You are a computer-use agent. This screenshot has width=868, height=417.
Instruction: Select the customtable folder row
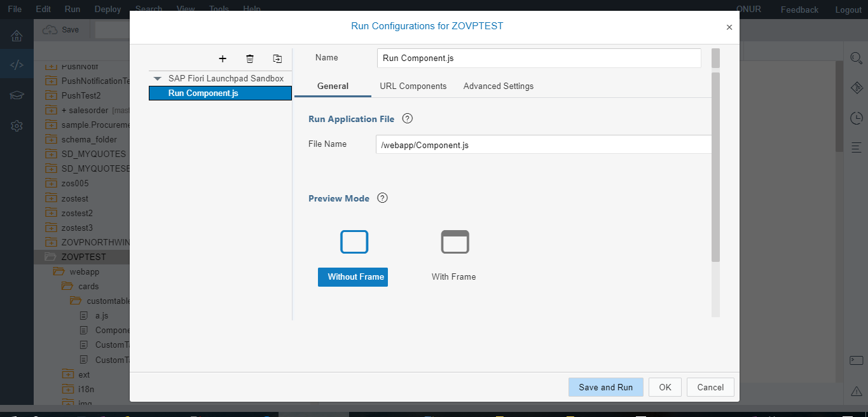pos(82,301)
